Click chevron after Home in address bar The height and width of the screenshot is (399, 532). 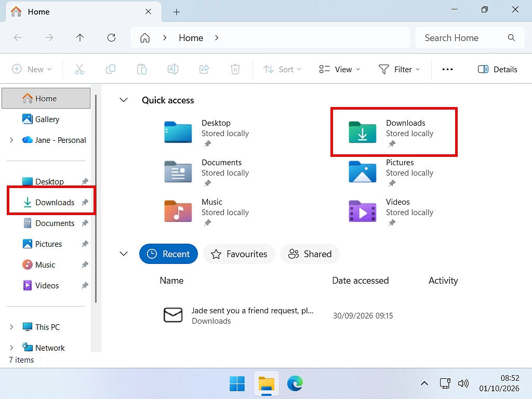click(x=217, y=37)
